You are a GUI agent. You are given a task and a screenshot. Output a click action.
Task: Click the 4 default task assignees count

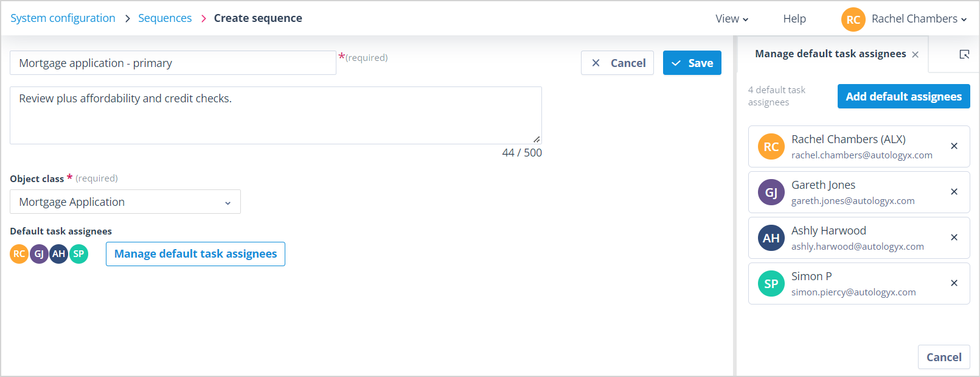(x=777, y=96)
